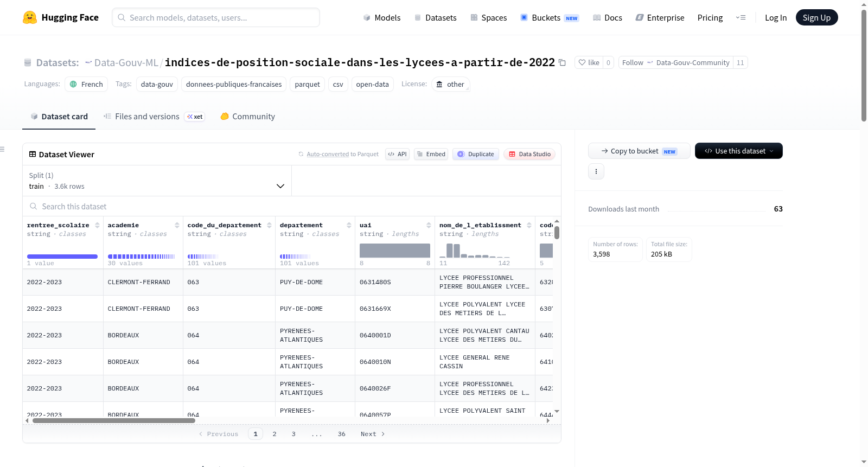Open Data Studio
Viewport: 868px width, 467px height.
(x=529, y=154)
